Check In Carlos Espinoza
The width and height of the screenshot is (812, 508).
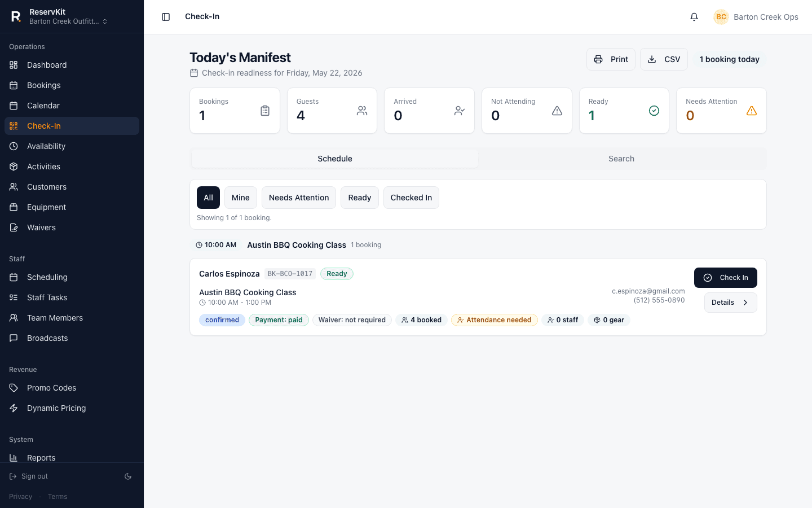pos(726,278)
